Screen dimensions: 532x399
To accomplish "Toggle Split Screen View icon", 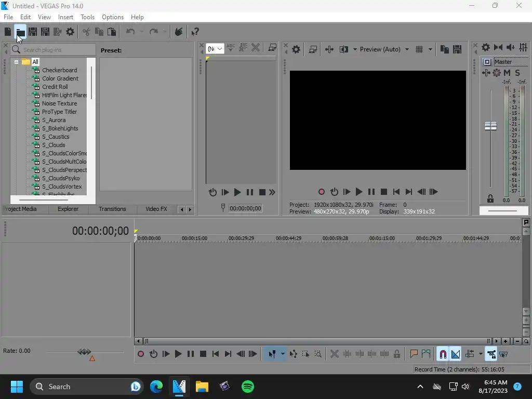I will pyautogui.click(x=344, y=49).
